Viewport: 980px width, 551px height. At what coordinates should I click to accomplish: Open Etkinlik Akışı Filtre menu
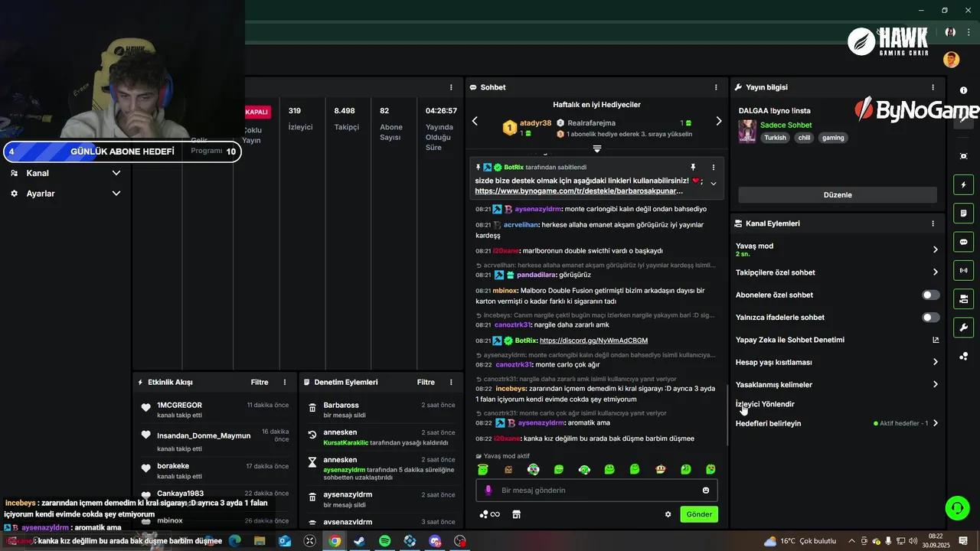[260, 382]
